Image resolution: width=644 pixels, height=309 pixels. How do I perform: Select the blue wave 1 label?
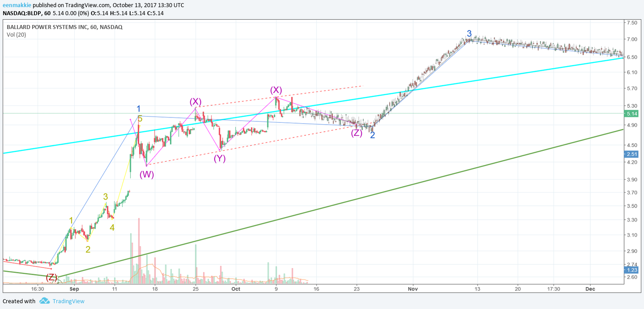coord(139,109)
